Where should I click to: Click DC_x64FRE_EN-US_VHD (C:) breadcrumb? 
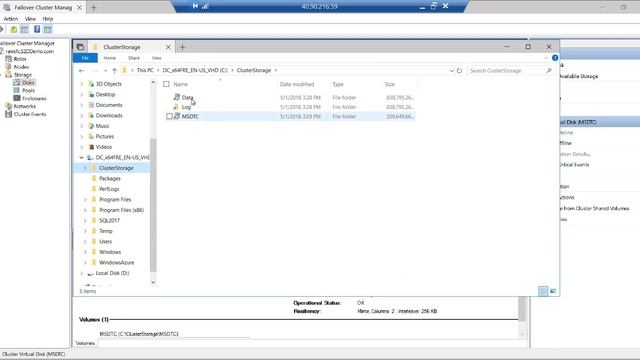pos(195,71)
